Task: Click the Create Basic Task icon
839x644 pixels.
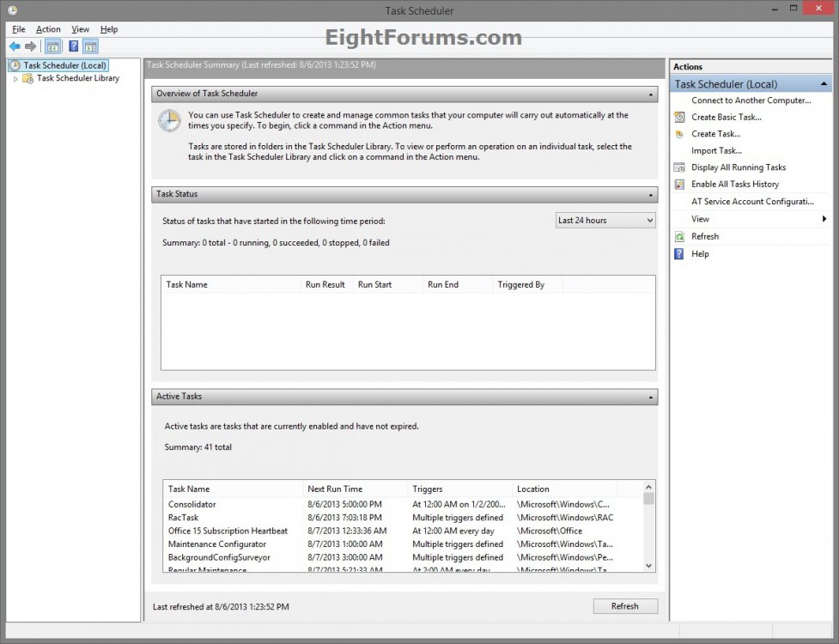Action: pos(679,118)
